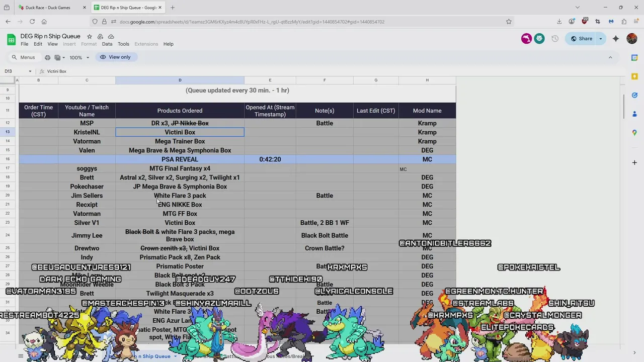Open the File menu

(x=24, y=44)
